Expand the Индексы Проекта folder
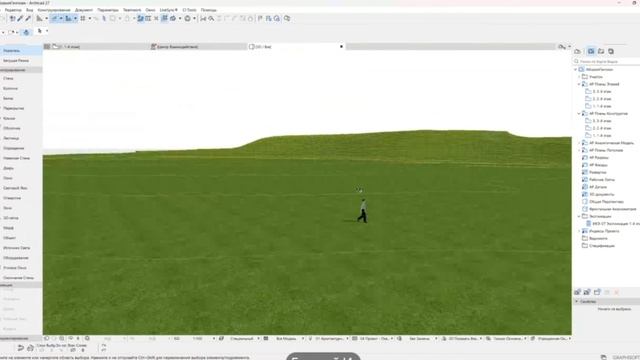This screenshot has width=640, height=360. pyautogui.click(x=579, y=231)
